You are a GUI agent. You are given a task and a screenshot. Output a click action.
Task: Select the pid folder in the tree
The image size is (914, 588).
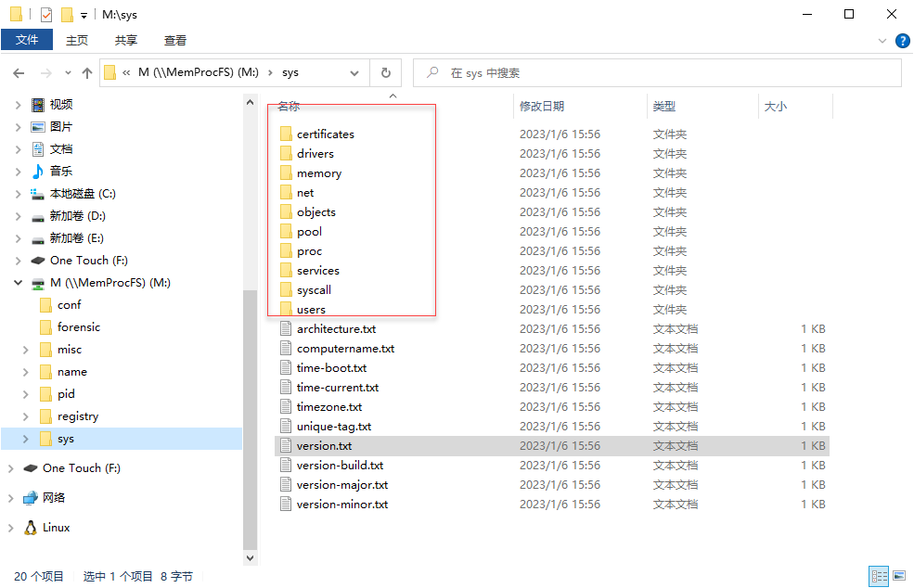pyautogui.click(x=66, y=394)
